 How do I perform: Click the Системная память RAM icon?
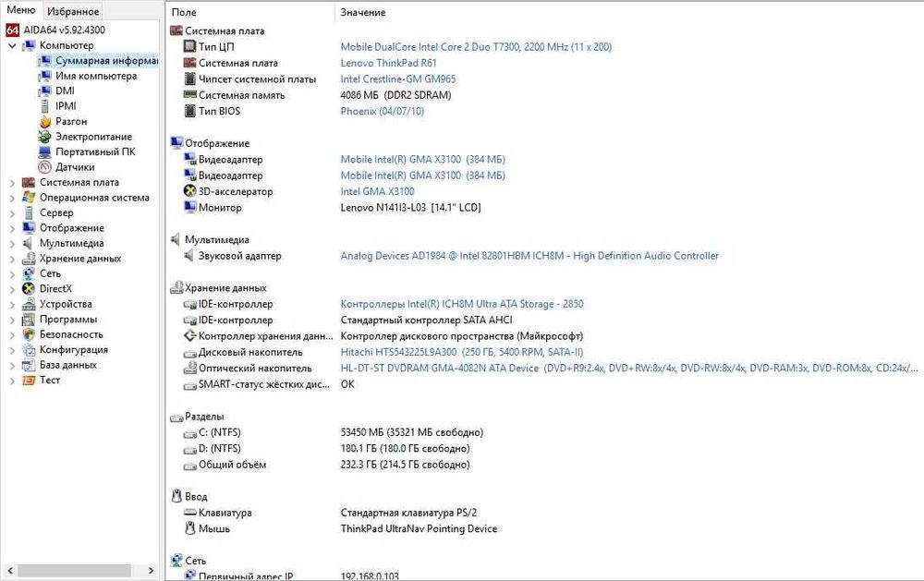click(x=189, y=94)
